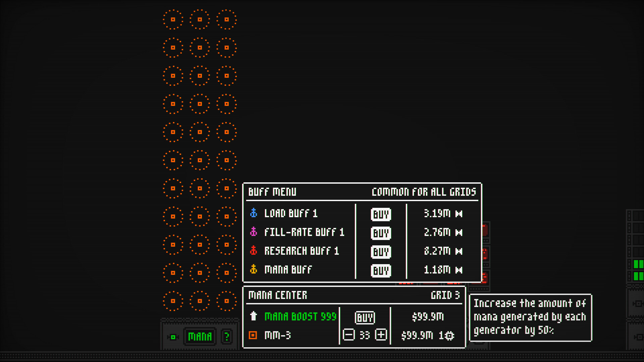The width and height of the screenshot is (644, 362).
Task: Select the top-left orange mana generator slot
Action: pyautogui.click(x=173, y=19)
